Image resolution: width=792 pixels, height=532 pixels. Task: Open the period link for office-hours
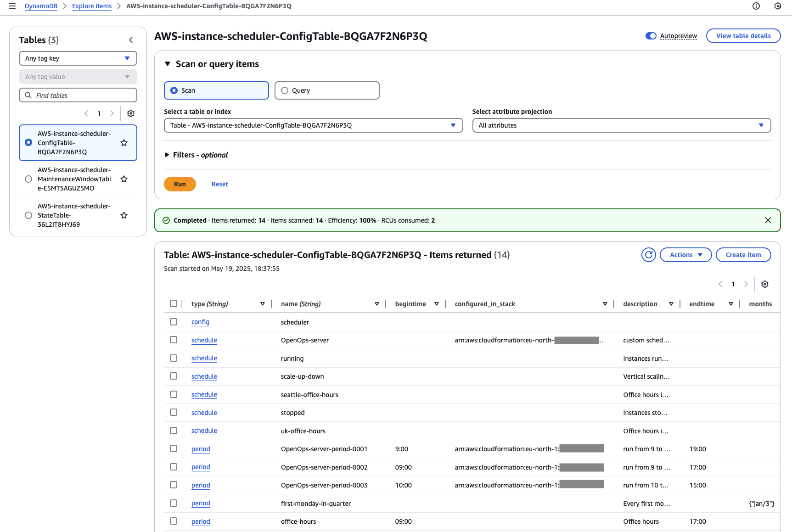tap(201, 521)
